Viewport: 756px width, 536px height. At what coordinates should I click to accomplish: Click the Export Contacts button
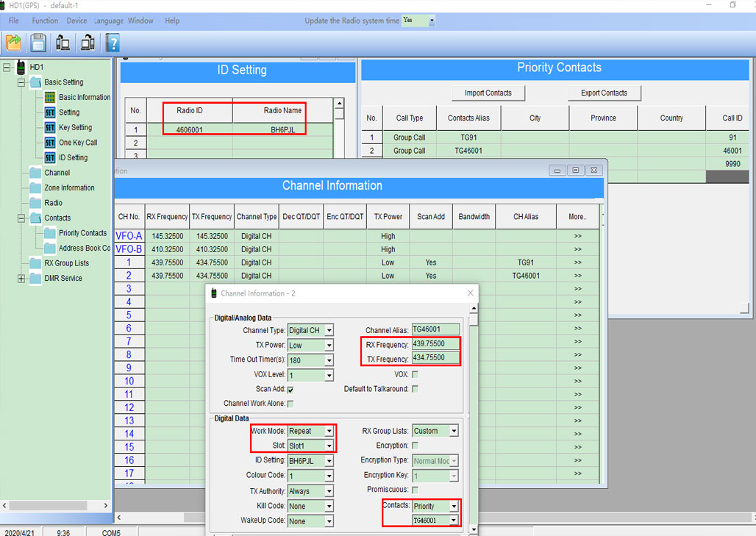point(604,93)
